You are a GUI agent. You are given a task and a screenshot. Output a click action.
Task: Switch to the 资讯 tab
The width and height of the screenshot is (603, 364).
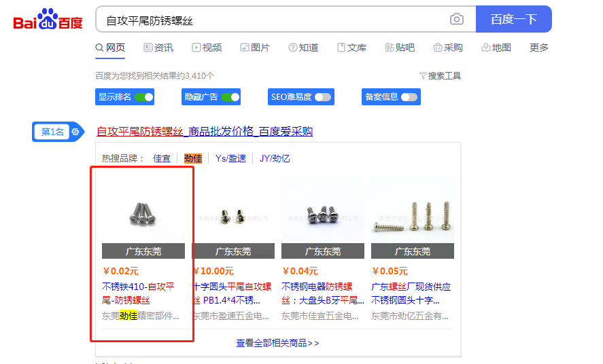(158, 48)
